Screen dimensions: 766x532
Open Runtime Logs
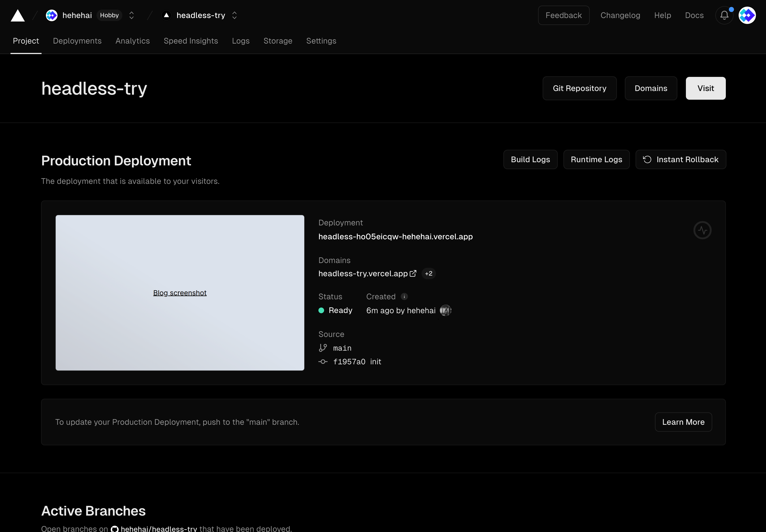point(597,160)
